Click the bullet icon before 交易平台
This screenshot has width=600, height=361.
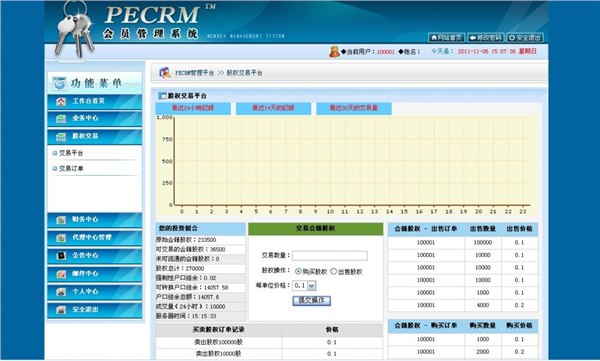point(55,153)
